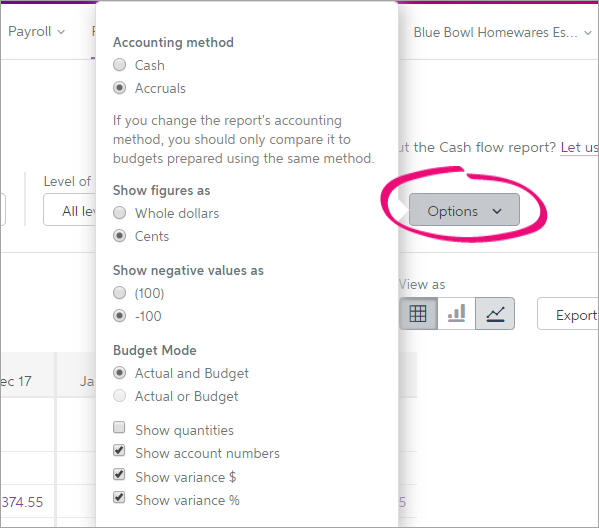Viewport: 599px width, 528px height.
Task: Open the Payroll menu
Action: pos(36,32)
